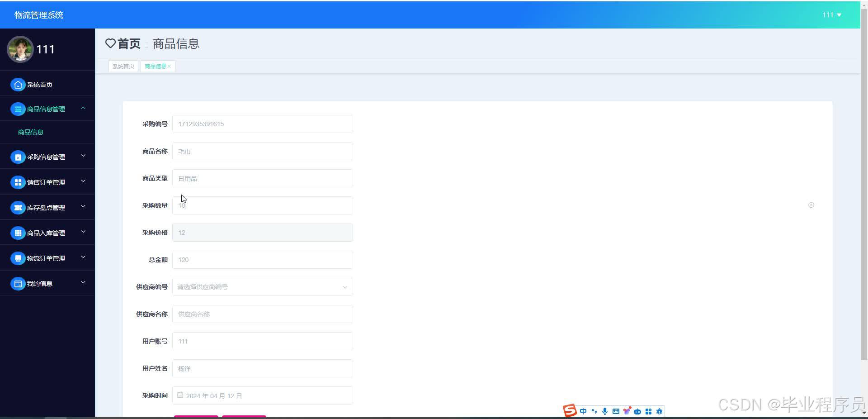Expand the 采购信息管理 chevron
The height and width of the screenshot is (419, 868).
point(83,156)
